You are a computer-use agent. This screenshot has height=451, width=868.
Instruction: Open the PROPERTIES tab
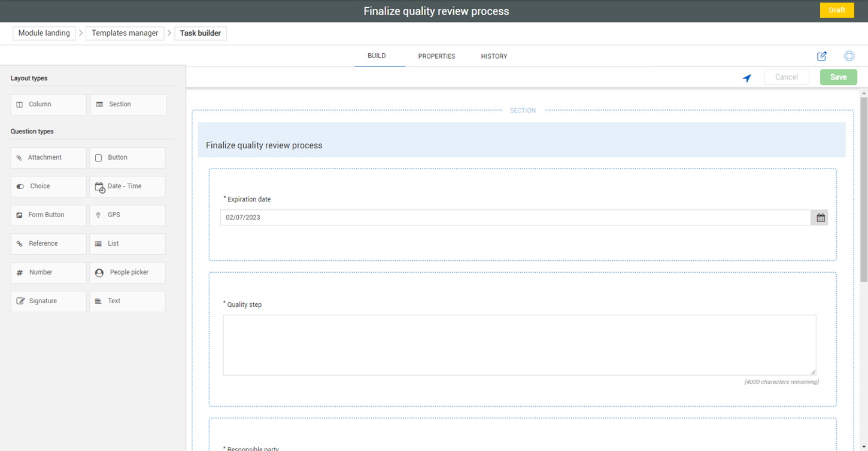436,56
